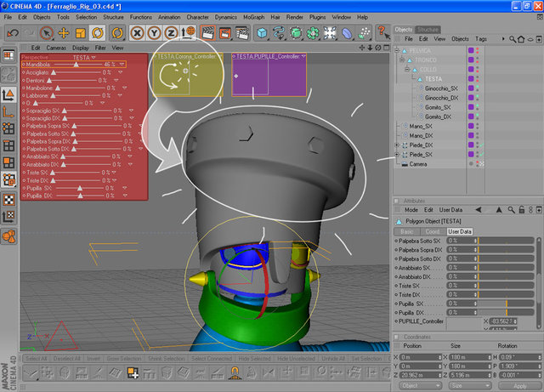Open render settings icon

(241, 33)
